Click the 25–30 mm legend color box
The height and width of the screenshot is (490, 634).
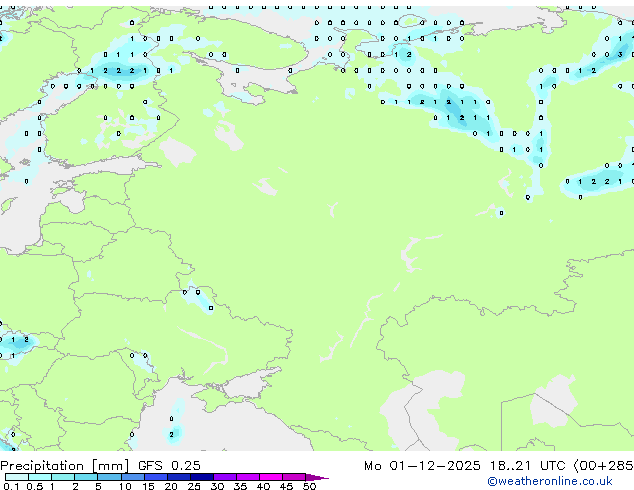202,477
